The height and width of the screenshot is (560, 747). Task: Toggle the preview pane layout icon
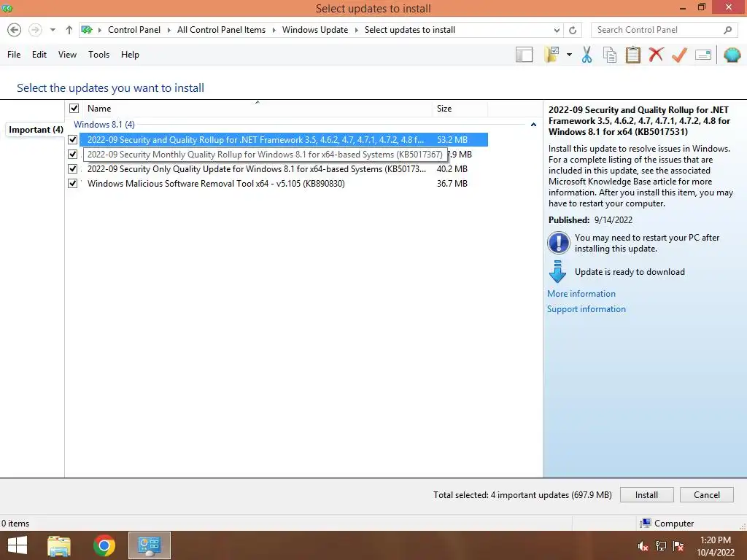(524, 55)
